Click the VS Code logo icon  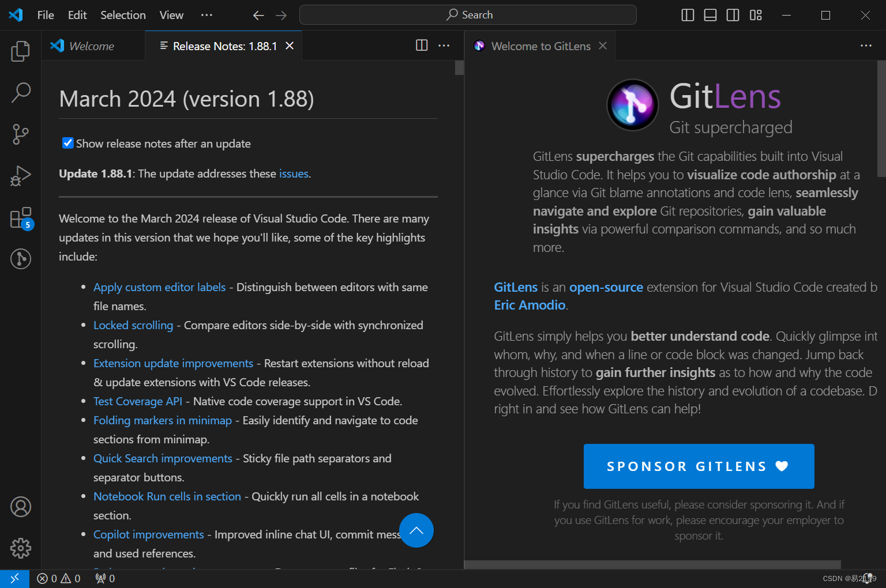(x=16, y=15)
